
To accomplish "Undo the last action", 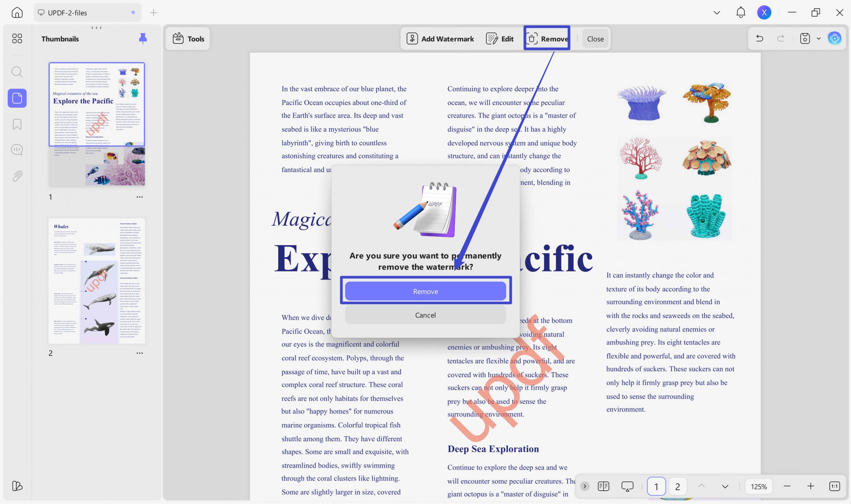I will (760, 39).
